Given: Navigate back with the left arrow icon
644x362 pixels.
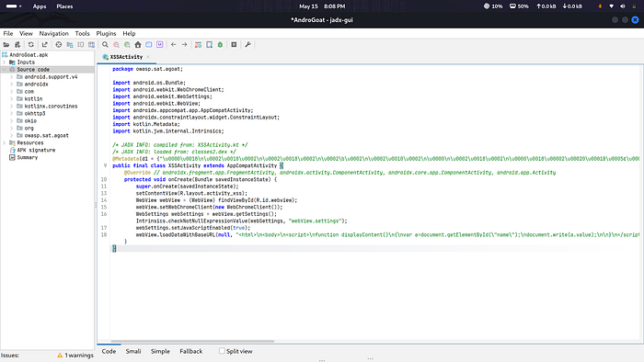Looking at the screenshot, I should point(173,45).
